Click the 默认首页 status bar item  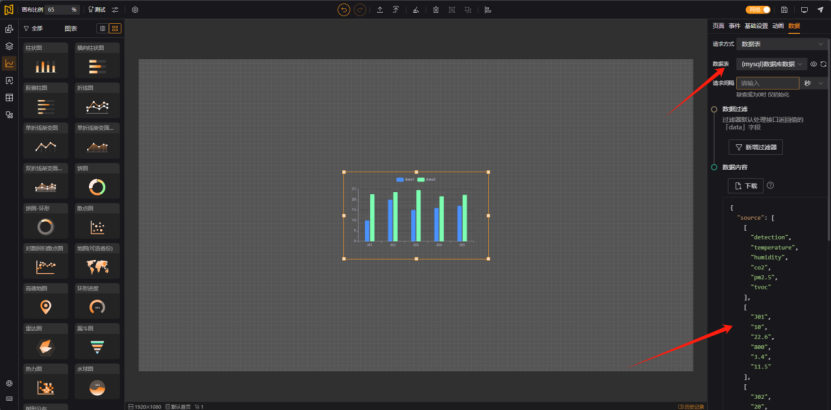tap(178, 406)
